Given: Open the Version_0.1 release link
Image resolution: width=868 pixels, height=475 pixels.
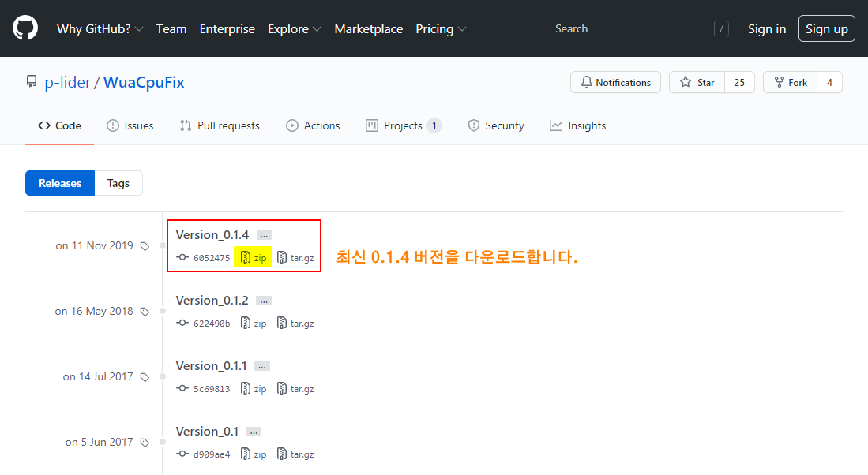Looking at the screenshot, I should pyautogui.click(x=207, y=432).
